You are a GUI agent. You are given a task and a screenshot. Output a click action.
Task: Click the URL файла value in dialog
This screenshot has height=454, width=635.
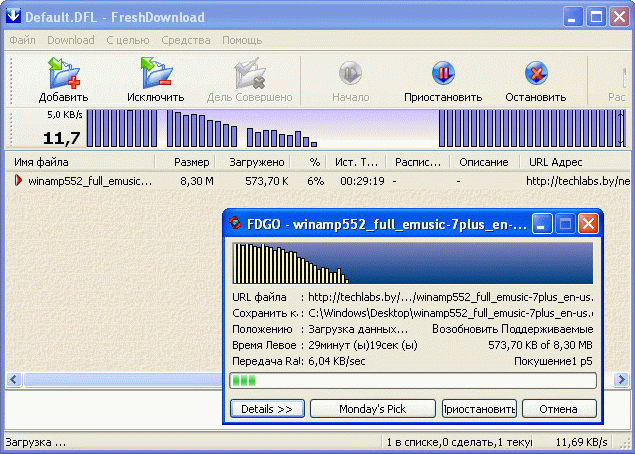[x=450, y=297]
